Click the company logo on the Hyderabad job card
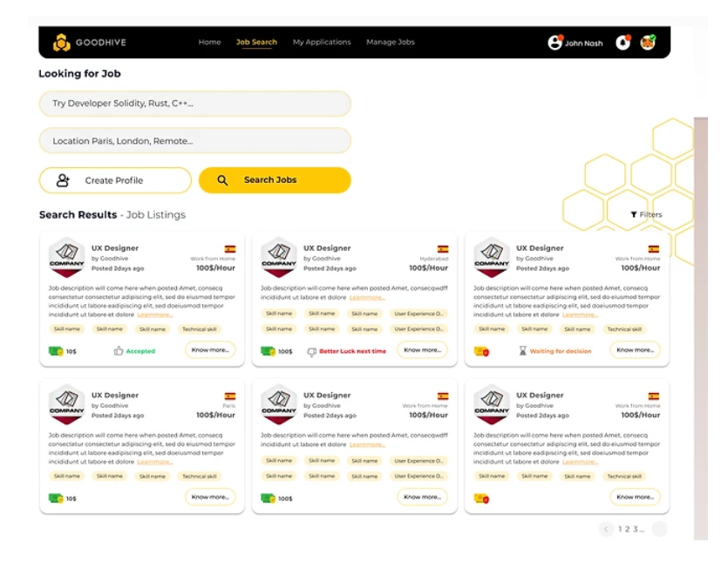The width and height of the screenshot is (728, 569). [x=279, y=258]
